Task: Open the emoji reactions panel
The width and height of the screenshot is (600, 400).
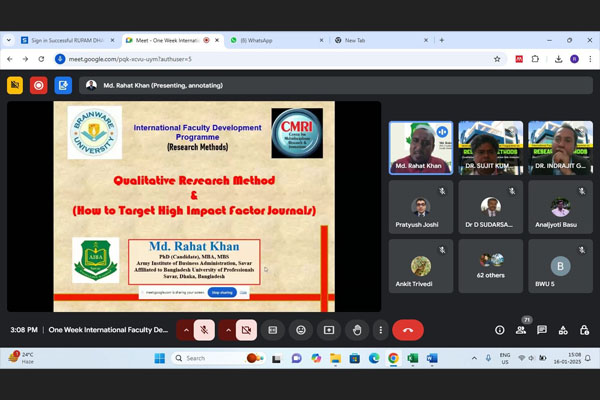Action: point(300,329)
